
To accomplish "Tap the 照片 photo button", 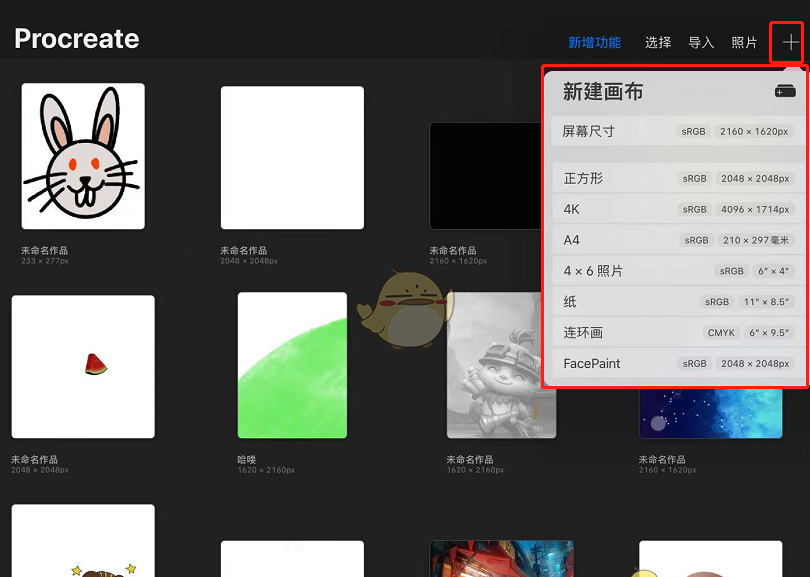I will coord(744,42).
